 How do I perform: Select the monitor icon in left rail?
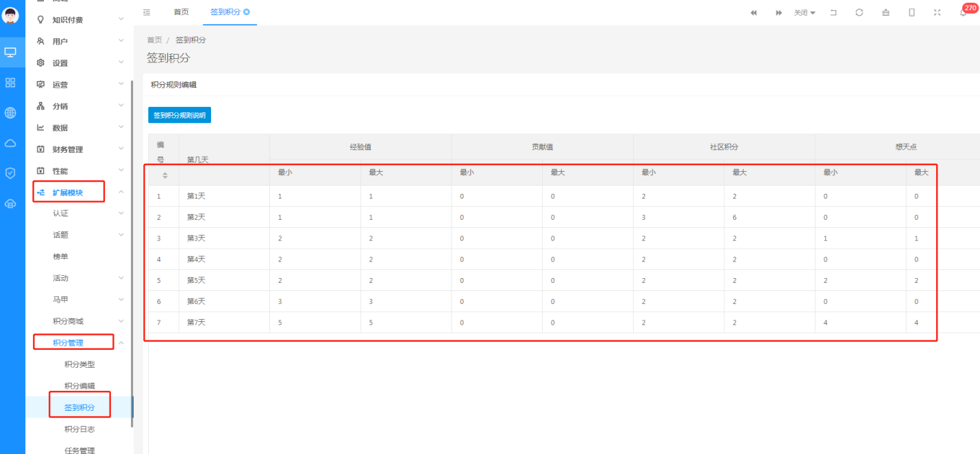pyautogui.click(x=10, y=52)
